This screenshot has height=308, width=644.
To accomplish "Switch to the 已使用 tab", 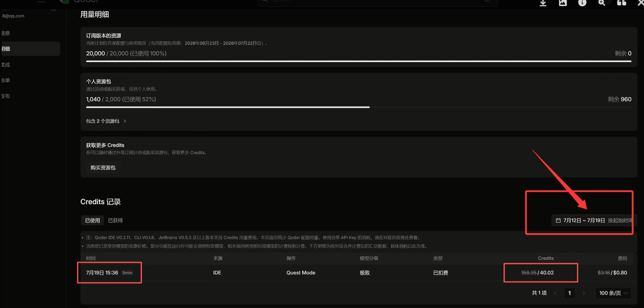I will pos(93,220).
